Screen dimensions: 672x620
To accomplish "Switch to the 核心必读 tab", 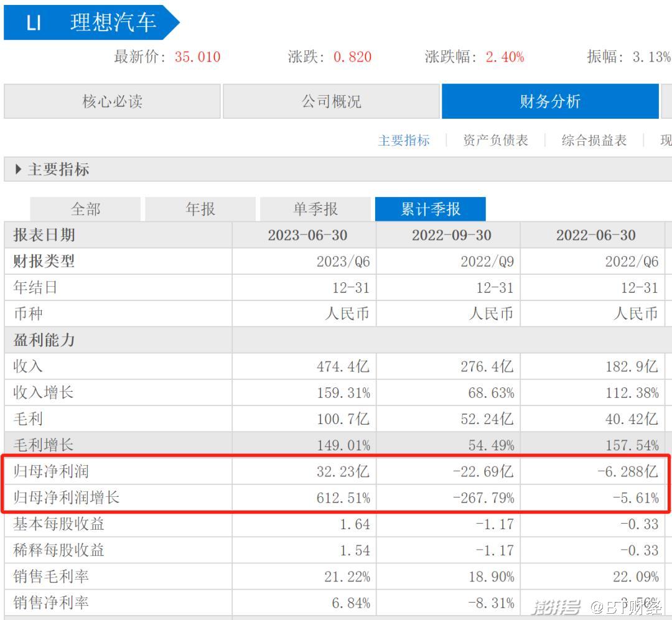I will click(112, 101).
